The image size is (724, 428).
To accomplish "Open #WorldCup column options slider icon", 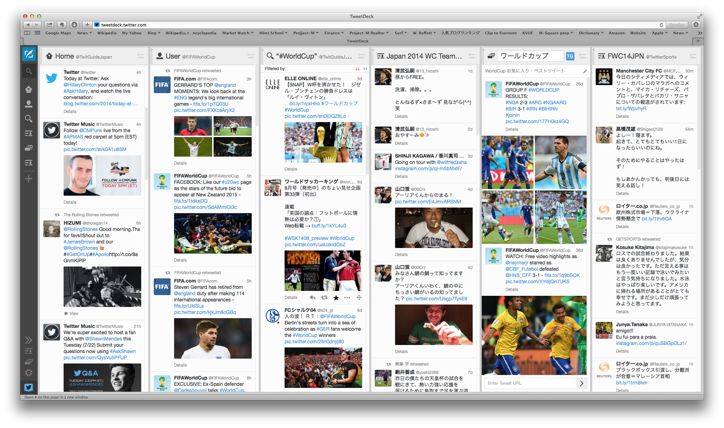I will point(361,56).
